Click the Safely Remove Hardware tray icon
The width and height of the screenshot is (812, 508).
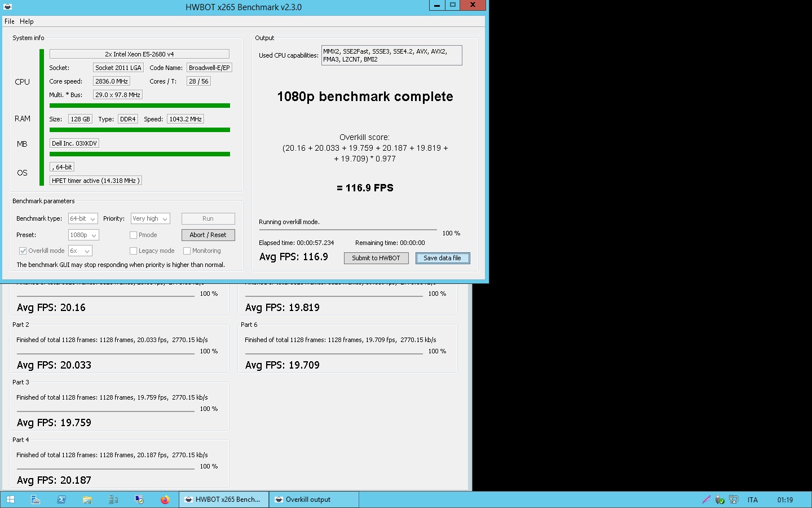coord(720,500)
